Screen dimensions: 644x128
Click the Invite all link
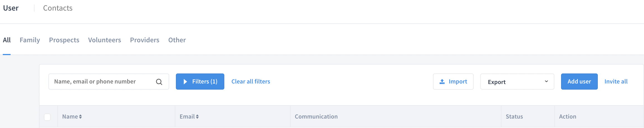point(616,82)
